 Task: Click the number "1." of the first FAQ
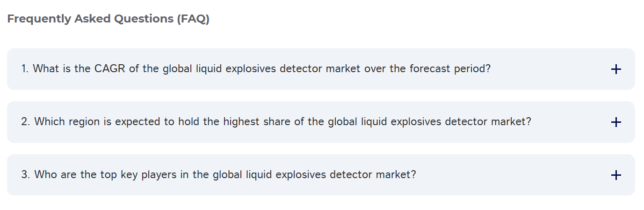25,69
